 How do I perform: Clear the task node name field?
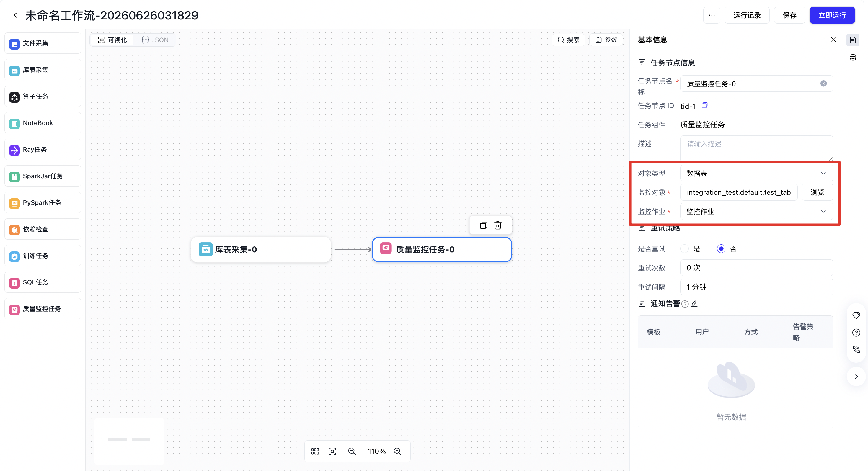click(823, 83)
